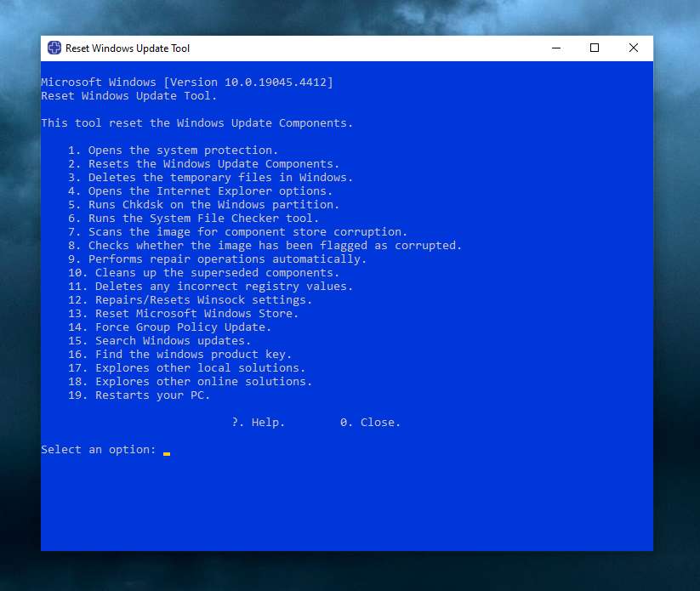Click the '?. Help.' entry
Image resolution: width=700 pixels, height=591 pixels.
coord(258,423)
